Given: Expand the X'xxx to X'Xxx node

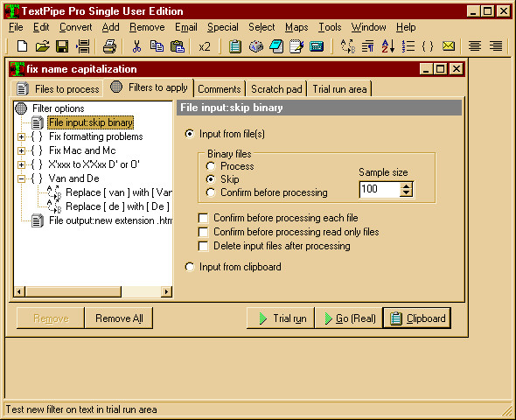Looking at the screenshot, I should [x=21, y=164].
